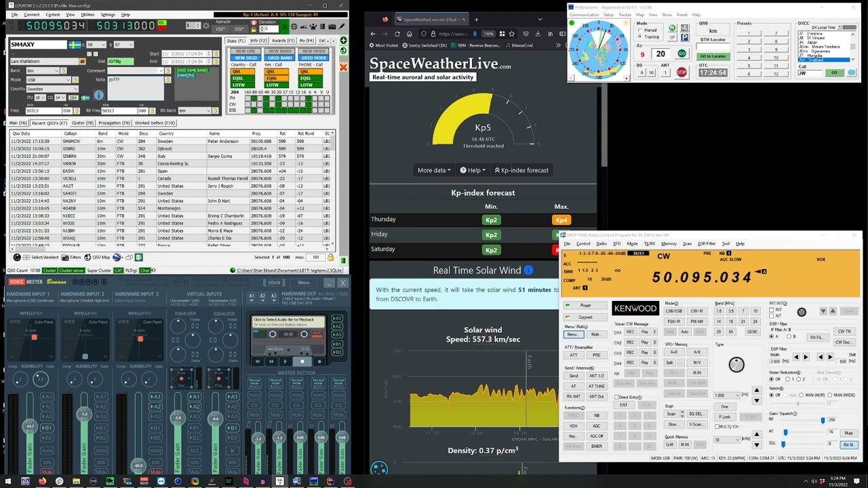868x488 pixels.
Task: Click info icon beside Real Time Solar Wind
Action: (528, 270)
